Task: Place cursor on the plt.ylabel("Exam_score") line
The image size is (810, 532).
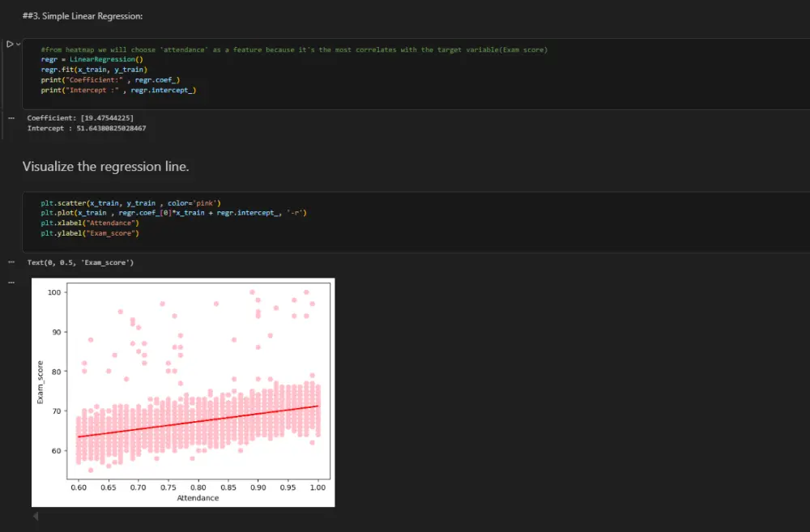Action: point(90,233)
